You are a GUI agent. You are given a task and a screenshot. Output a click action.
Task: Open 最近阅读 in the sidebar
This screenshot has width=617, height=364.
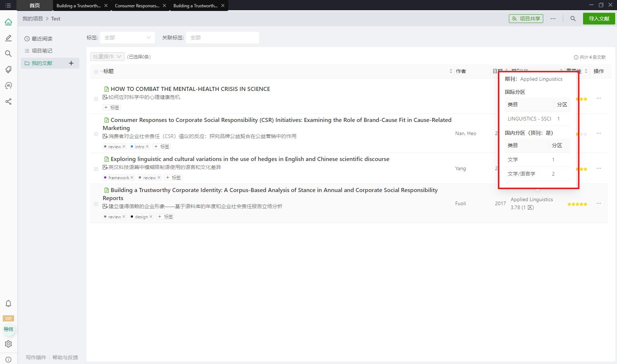[x=42, y=39]
